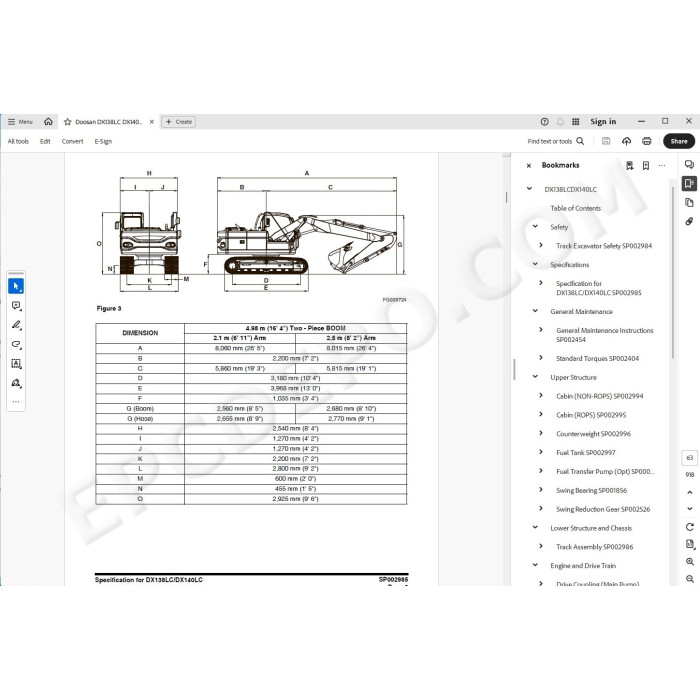This screenshot has width=700, height=700.
Task: Open the attachments paperclip icon
Action: [689, 221]
